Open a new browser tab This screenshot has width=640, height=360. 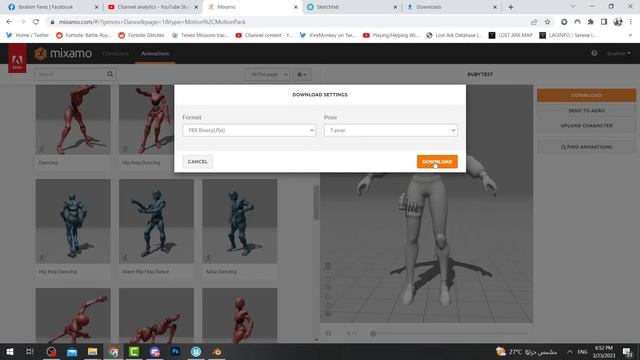(x=511, y=7)
